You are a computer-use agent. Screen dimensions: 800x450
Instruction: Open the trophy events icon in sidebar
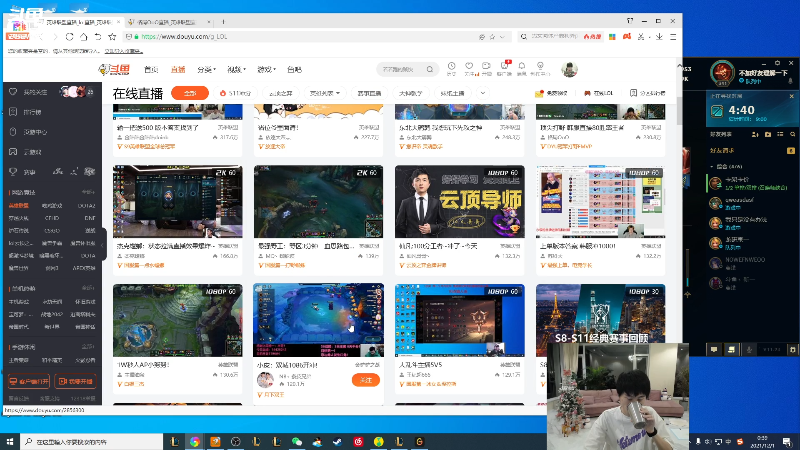tap(13, 172)
